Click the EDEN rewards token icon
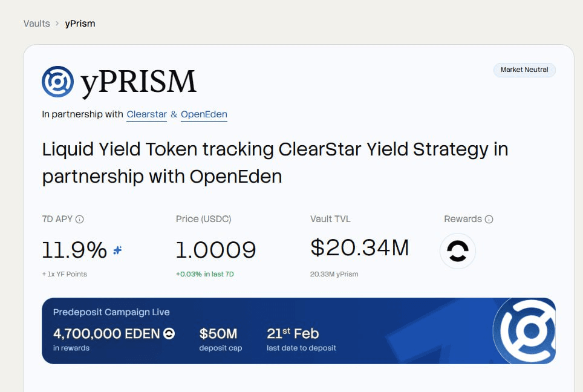 [x=458, y=251]
